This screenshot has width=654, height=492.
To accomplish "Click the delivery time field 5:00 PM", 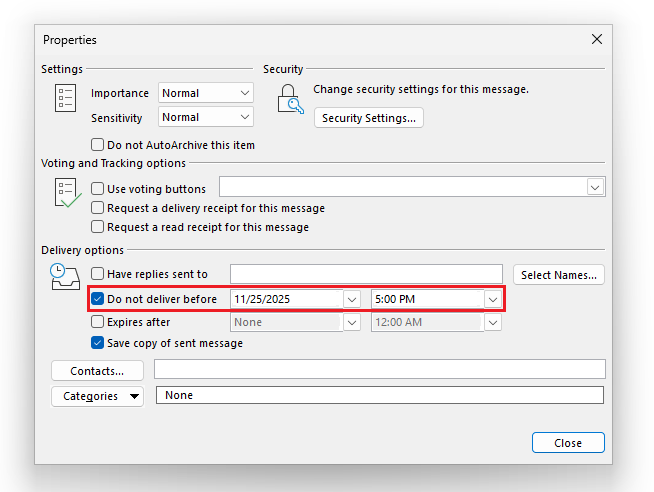I will 428,299.
